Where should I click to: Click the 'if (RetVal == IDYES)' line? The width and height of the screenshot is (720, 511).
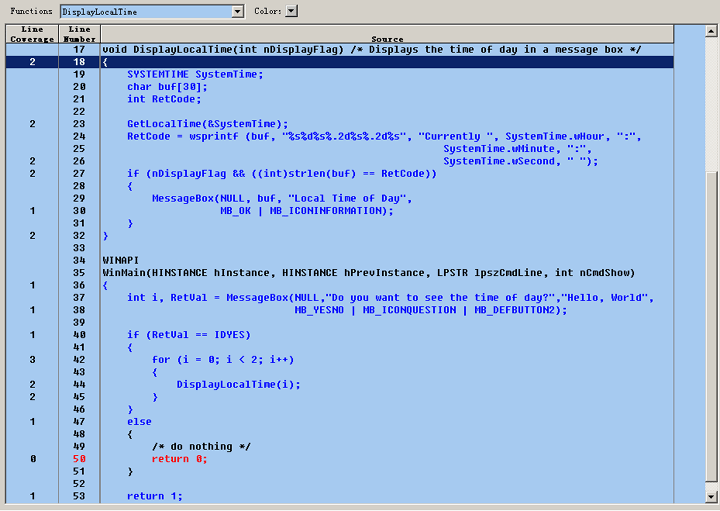pos(189,335)
